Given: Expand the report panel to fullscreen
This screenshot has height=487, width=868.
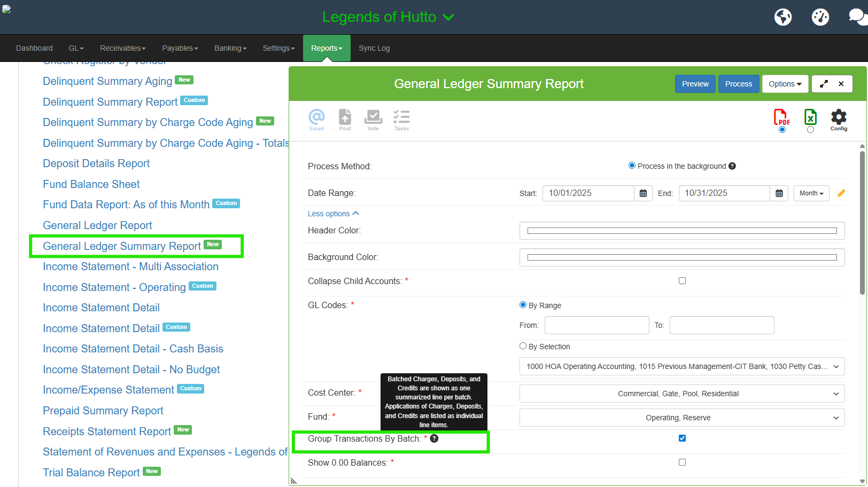Looking at the screenshot, I should tap(824, 84).
